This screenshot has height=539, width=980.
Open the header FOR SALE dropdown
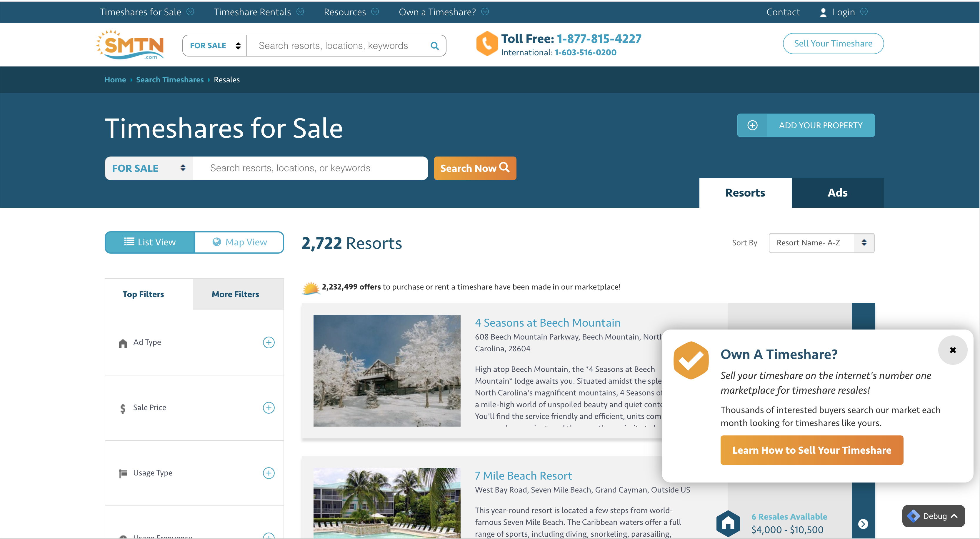click(x=215, y=46)
